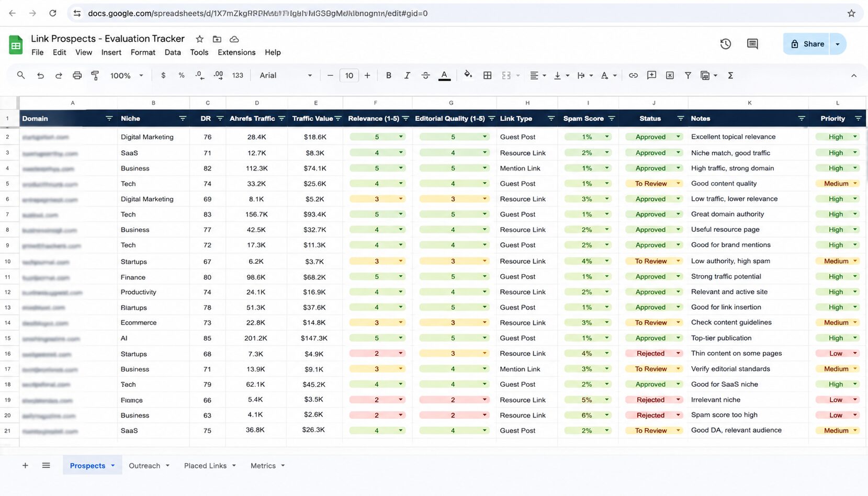Screen dimensions: 868x496
Task: Open the zoom 100% dropdown
Action: coord(127,75)
